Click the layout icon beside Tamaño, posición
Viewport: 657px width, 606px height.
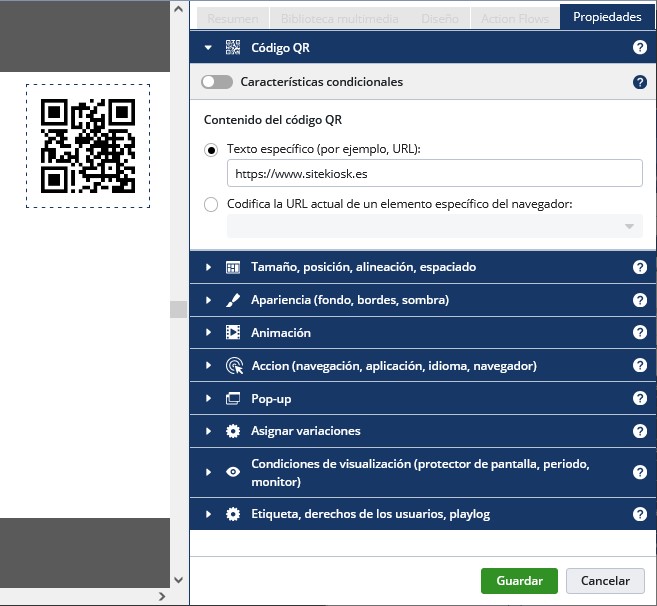click(233, 267)
